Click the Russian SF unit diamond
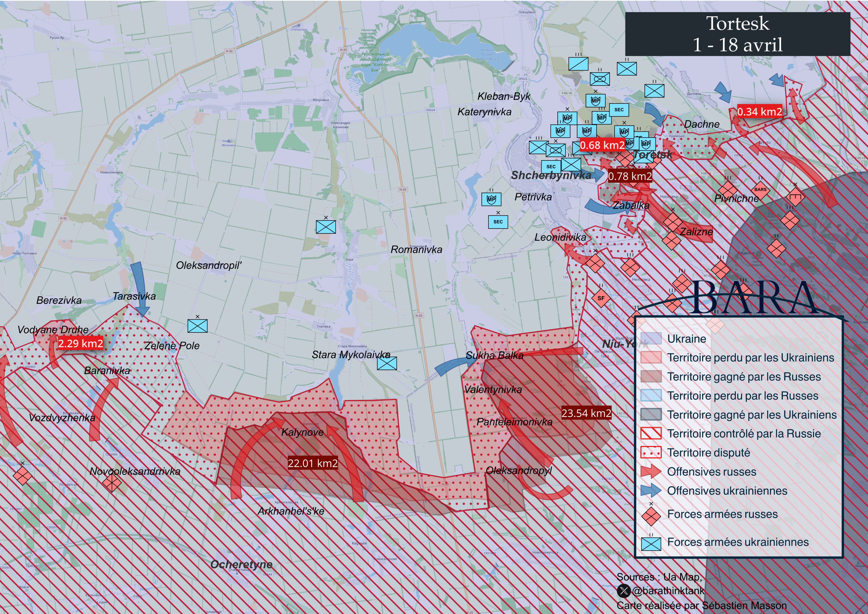Image resolution: width=868 pixels, height=614 pixels. tap(601, 298)
